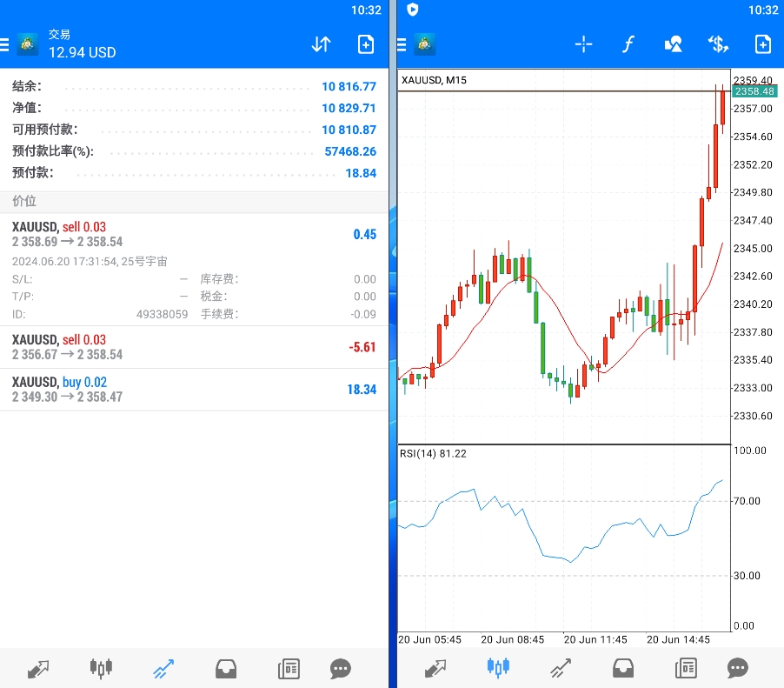Tap the 12.94 USD profit total
The height and width of the screenshot is (688, 784).
pyautogui.click(x=82, y=52)
